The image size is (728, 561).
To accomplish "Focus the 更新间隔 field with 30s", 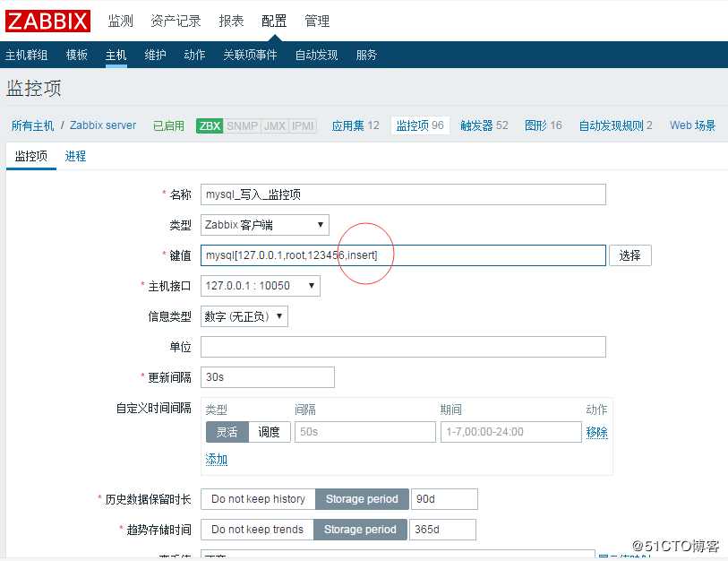I will [268, 377].
